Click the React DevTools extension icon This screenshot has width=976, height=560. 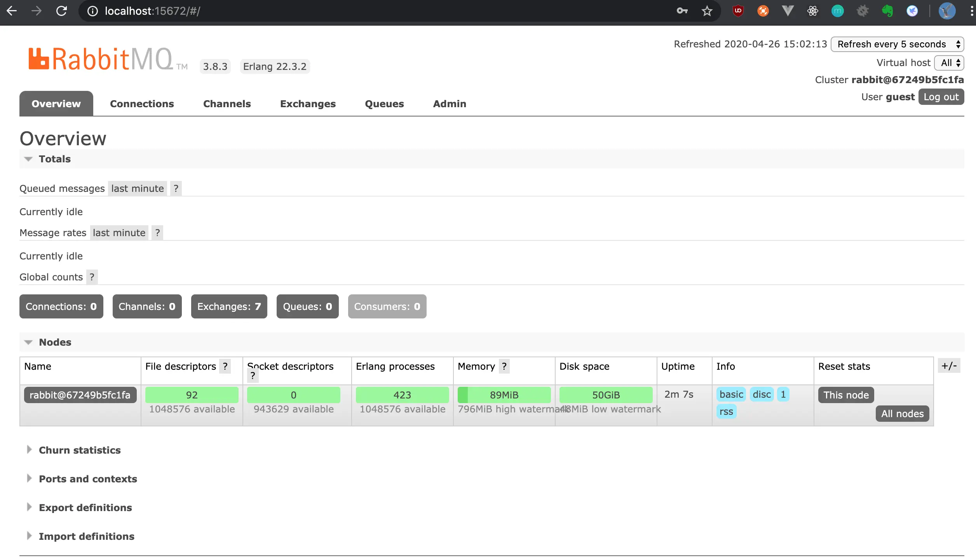pyautogui.click(x=812, y=11)
